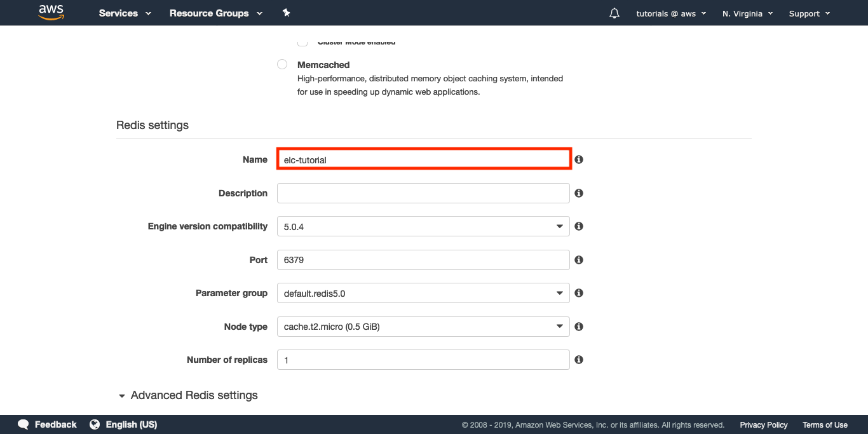Show info for Name field
868x434 pixels.
(x=579, y=159)
